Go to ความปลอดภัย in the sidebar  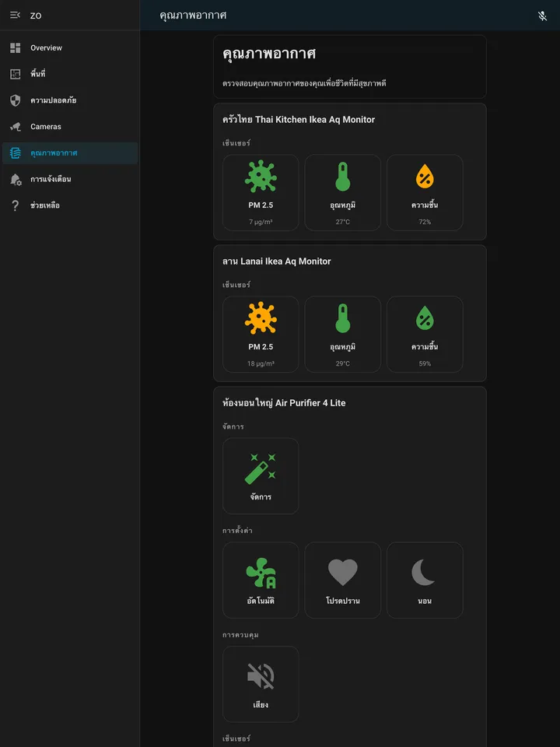pyautogui.click(x=69, y=100)
